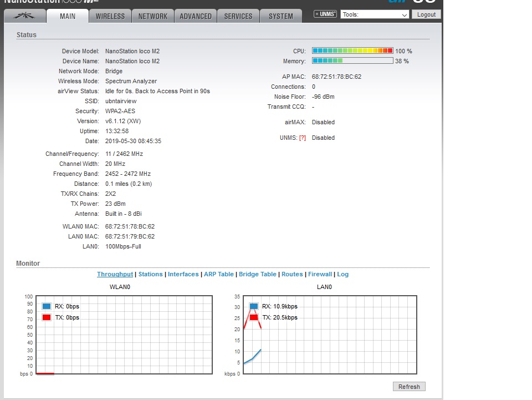View the Routes link

coord(292,274)
